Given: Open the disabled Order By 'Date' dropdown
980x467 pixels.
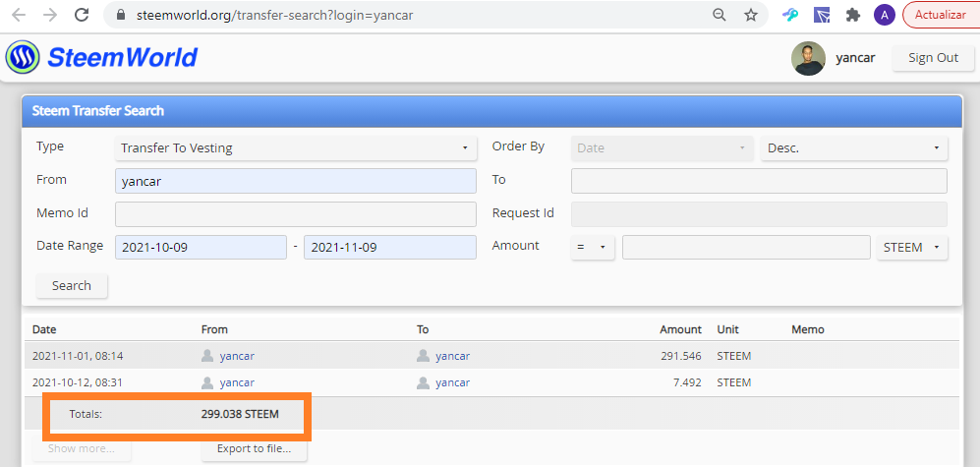Looking at the screenshot, I should pos(662,148).
